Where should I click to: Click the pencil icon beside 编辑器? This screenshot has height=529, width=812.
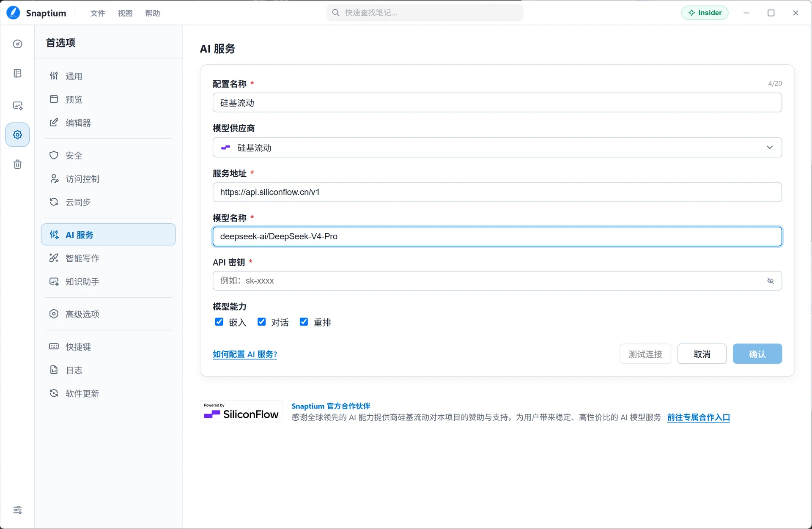(54, 122)
